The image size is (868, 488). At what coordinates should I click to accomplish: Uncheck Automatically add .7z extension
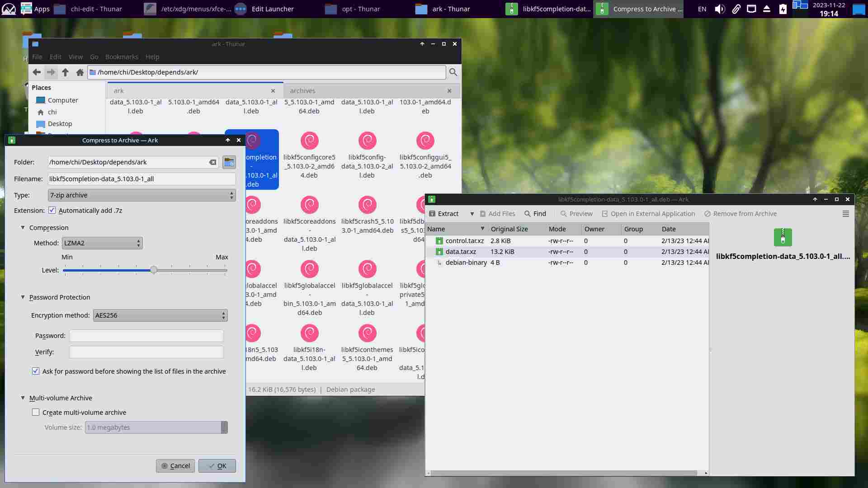[x=52, y=211]
